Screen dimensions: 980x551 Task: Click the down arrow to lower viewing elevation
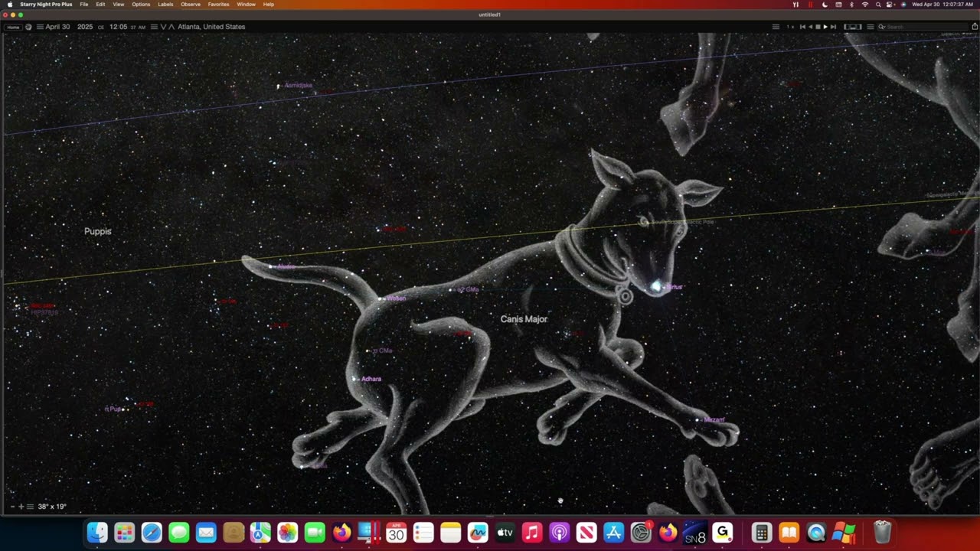coord(163,27)
